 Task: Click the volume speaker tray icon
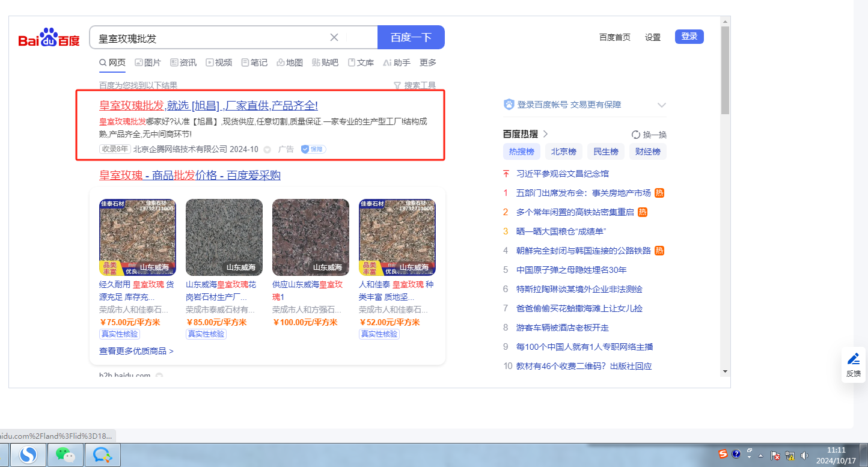pyautogui.click(x=805, y=455)
